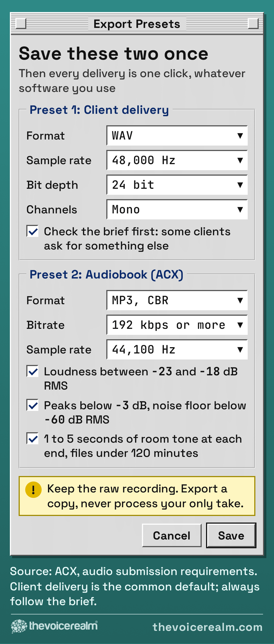This screenshot has width=274, height=644.
Task: Click the Preset 2 'Format' label
Action: 45,300
